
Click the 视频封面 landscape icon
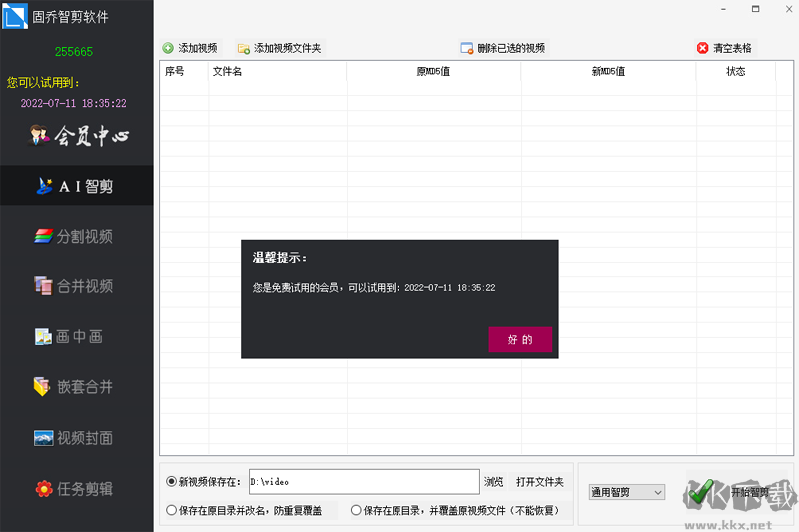tap(43, 438)
